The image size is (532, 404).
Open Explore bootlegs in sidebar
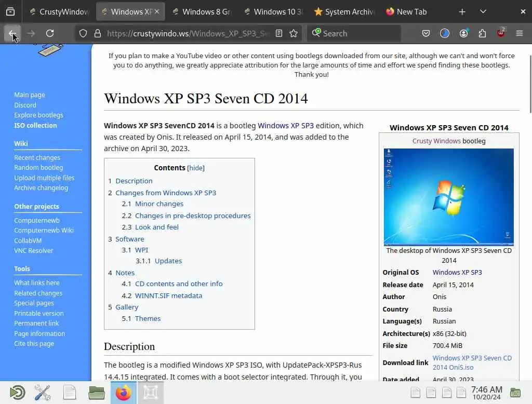point(38,115)
